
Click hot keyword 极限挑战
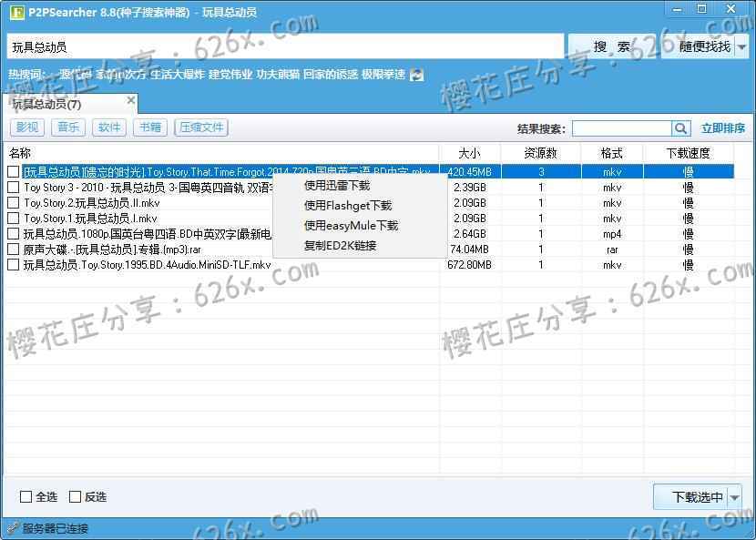pos(383,75)
